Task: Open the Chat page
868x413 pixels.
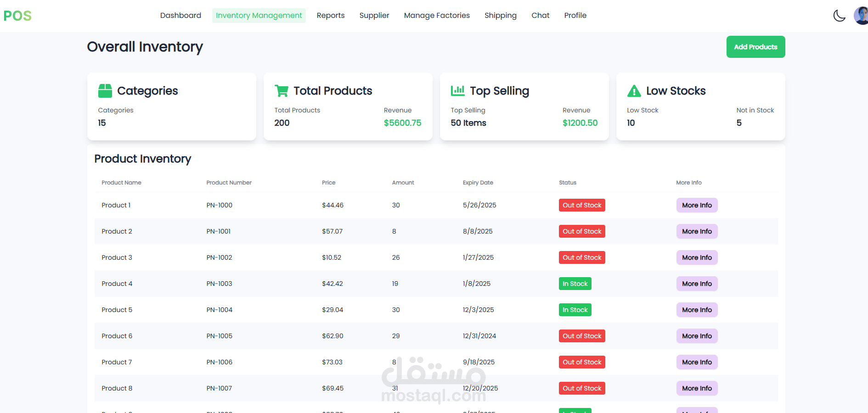Action: coord(541,16)
